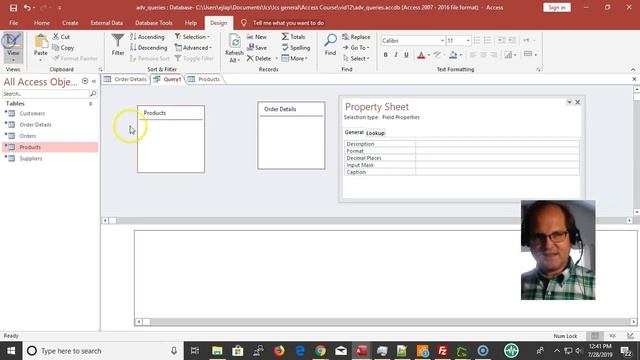
Task: Select the Lookup tab in Property Sheet
Action: (x=375, y=133)
